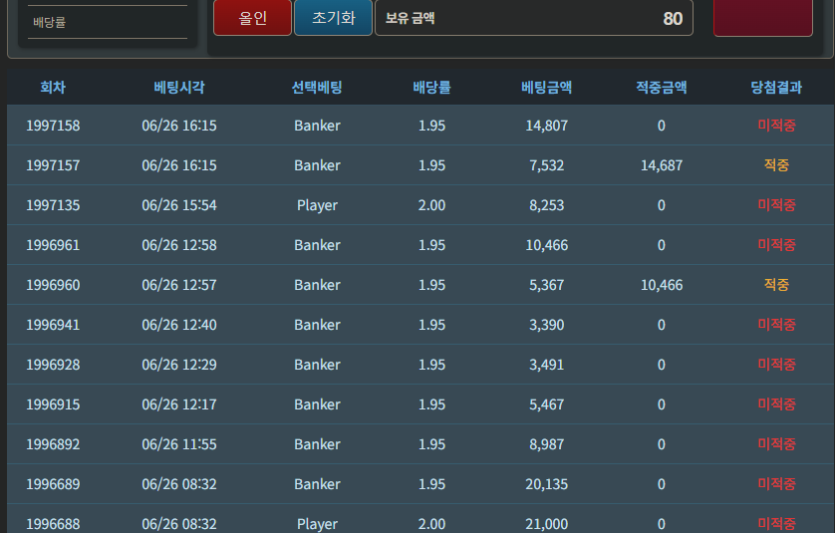835x533 pixels.
Task: Click 적중 result in row 1997157
Action: coord(776,166)
